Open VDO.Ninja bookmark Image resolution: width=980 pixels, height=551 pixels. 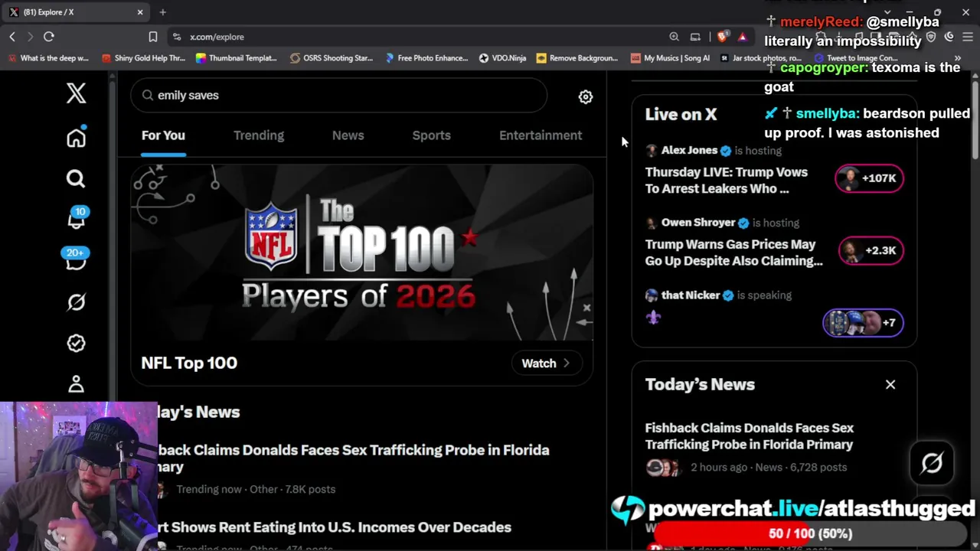coord(502,58)
